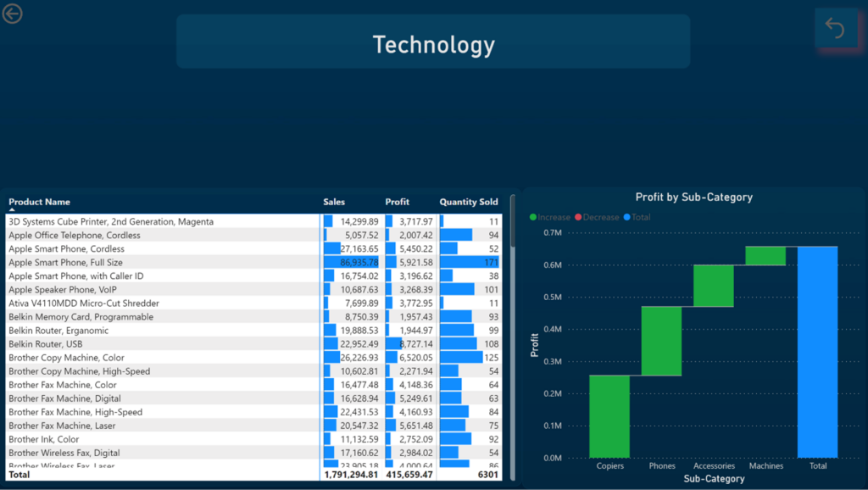Select the Machines bar in the chart

pos(765,255)
